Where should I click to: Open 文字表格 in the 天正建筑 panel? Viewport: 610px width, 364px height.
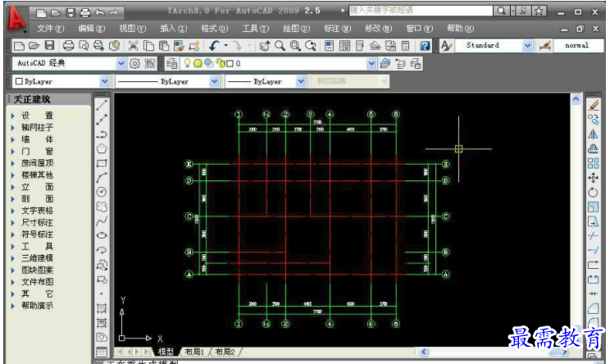point(38,211)
